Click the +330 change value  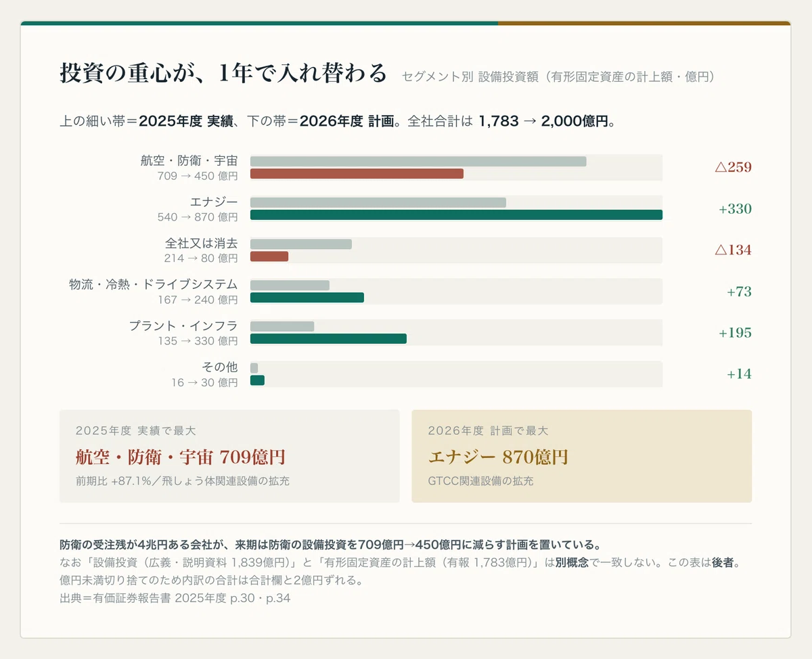pos(735,209)
